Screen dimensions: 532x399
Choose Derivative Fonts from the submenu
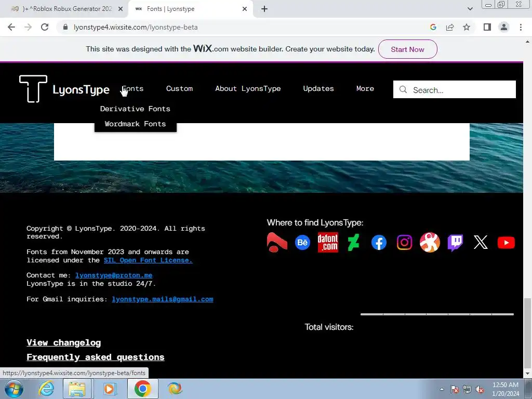pyautogui.click(x=135, y=109)
